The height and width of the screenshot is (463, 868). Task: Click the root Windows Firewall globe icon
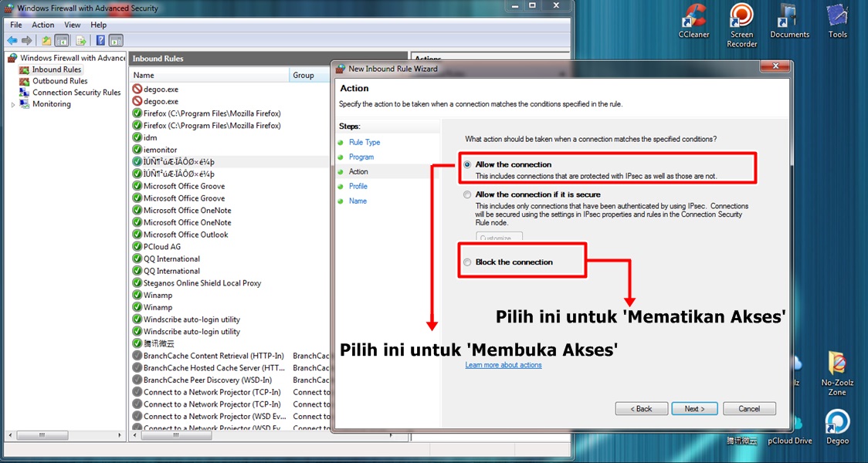(x=12, y=58)
